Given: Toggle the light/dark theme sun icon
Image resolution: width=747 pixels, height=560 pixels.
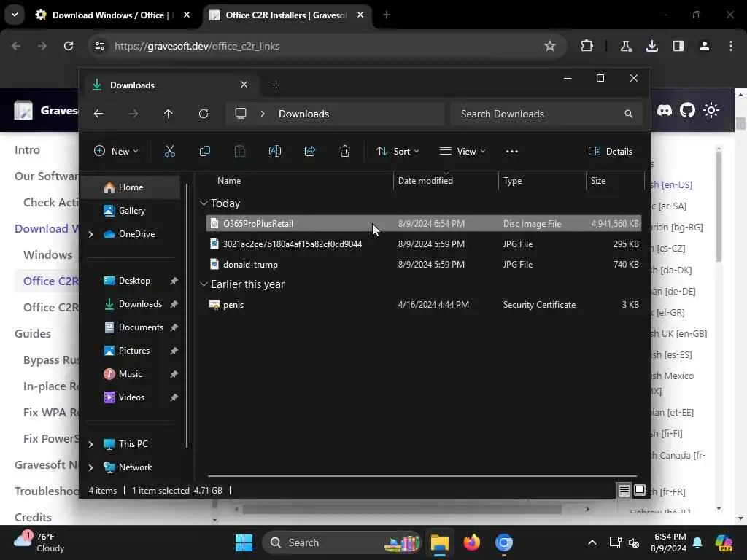Looking at the screenshot, I should pyautogui.click(x=711, y=111).
